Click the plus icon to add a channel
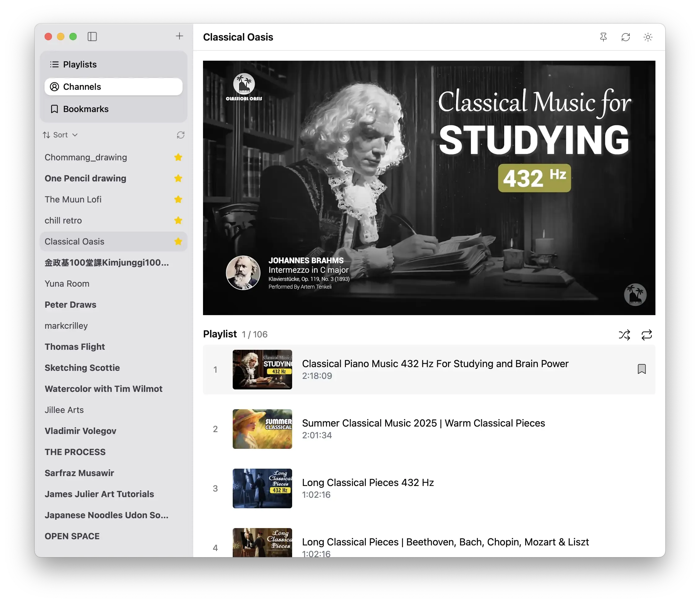The height and width of the screenshot is (603, 700). coord(179,36)
